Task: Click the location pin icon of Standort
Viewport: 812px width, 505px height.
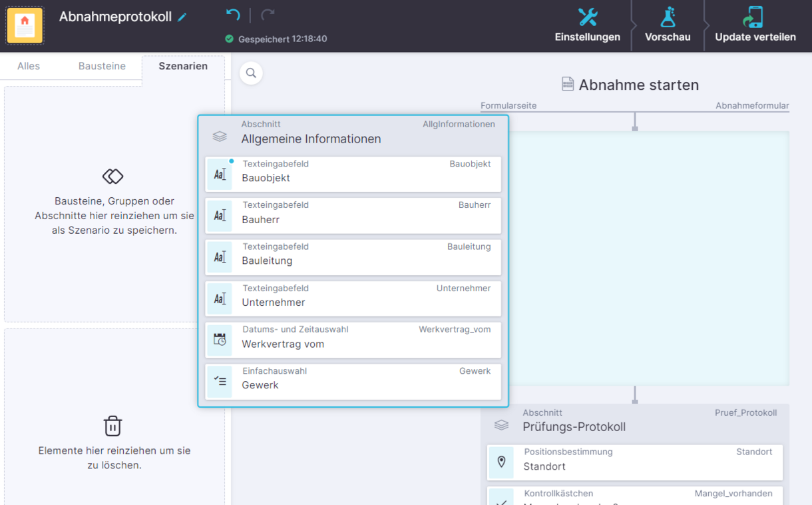Action: (501, 461)
